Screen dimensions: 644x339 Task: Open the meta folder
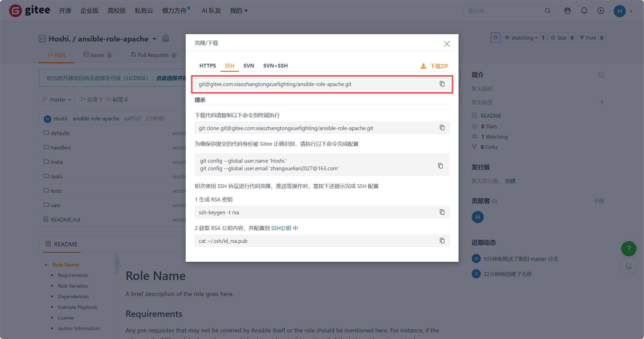pos(57,162)
